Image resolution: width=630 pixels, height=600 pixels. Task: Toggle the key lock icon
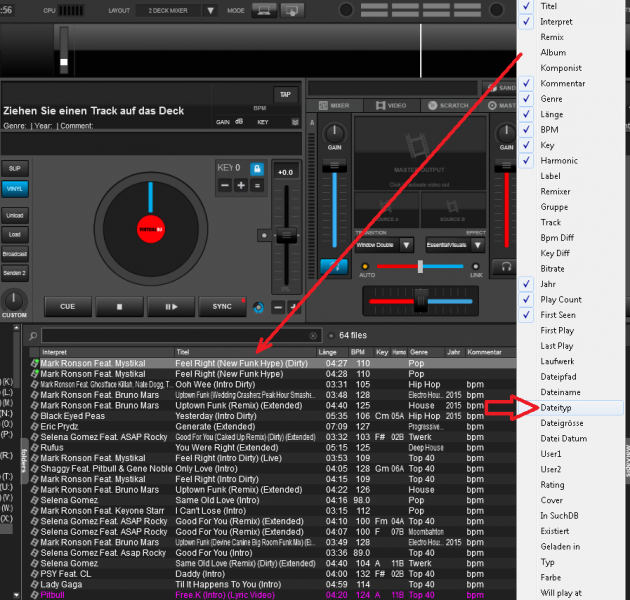(x=257, y=169)
